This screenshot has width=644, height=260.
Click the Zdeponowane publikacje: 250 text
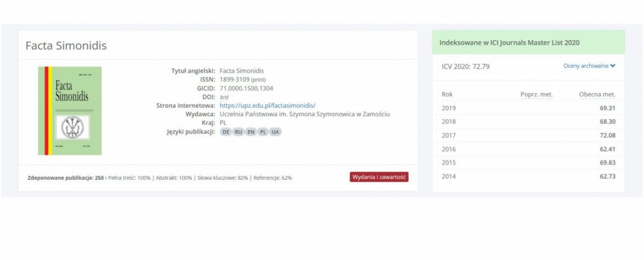pos(66,178)
